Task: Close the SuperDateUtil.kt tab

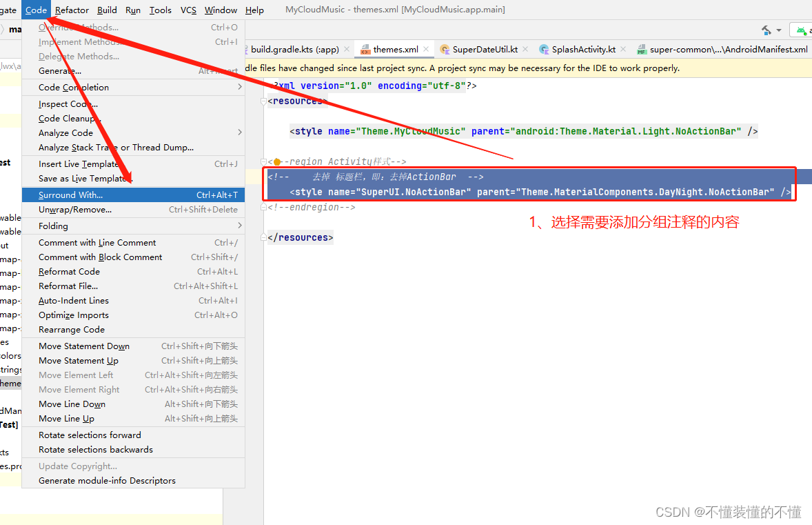Action: (x=525, y=49)
